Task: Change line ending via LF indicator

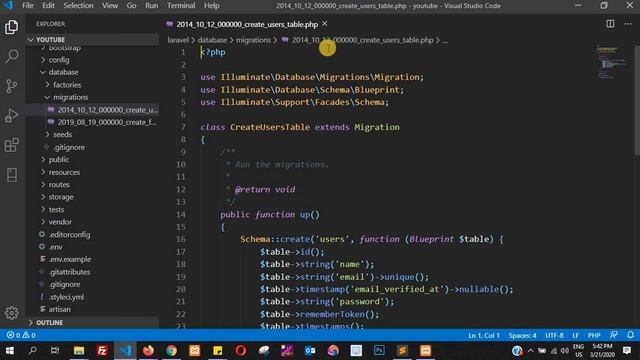Action: pyautogui.click(x=576, y=335)
